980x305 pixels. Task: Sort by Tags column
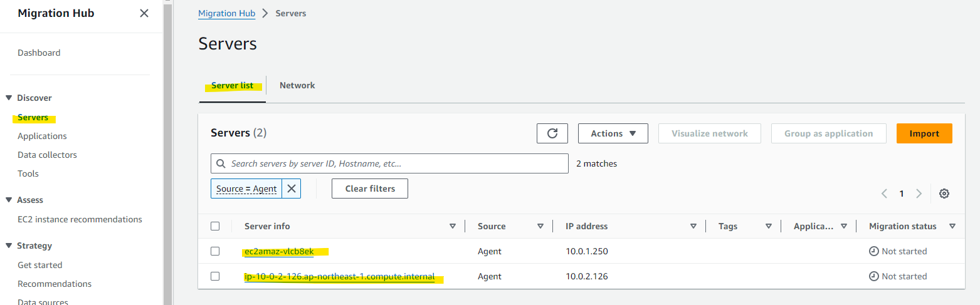pos(769,226)
